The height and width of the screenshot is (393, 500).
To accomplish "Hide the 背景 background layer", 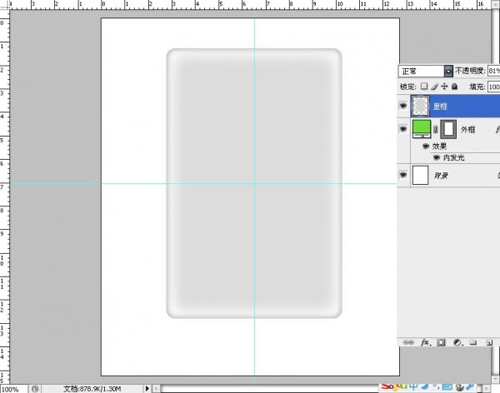I will click(403, 175).
